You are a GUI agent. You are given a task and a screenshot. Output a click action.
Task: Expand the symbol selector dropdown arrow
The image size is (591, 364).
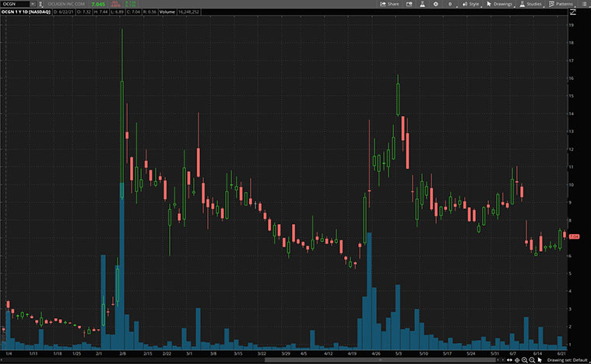[x=32, y=4]
